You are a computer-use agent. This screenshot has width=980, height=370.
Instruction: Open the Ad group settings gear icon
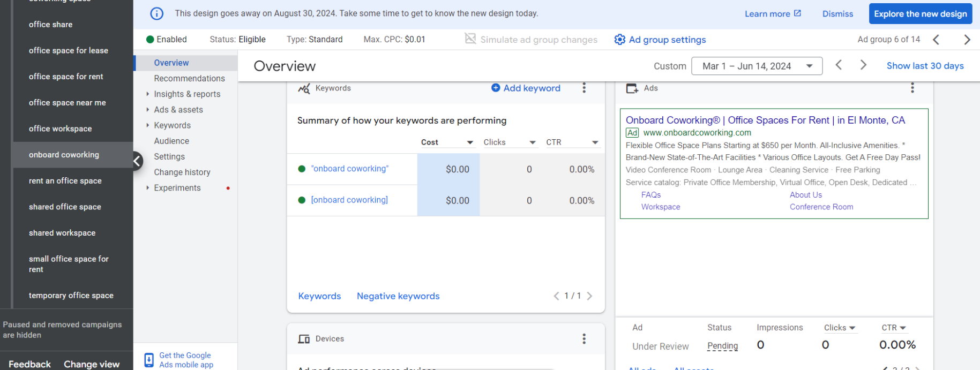pos(620,40)
